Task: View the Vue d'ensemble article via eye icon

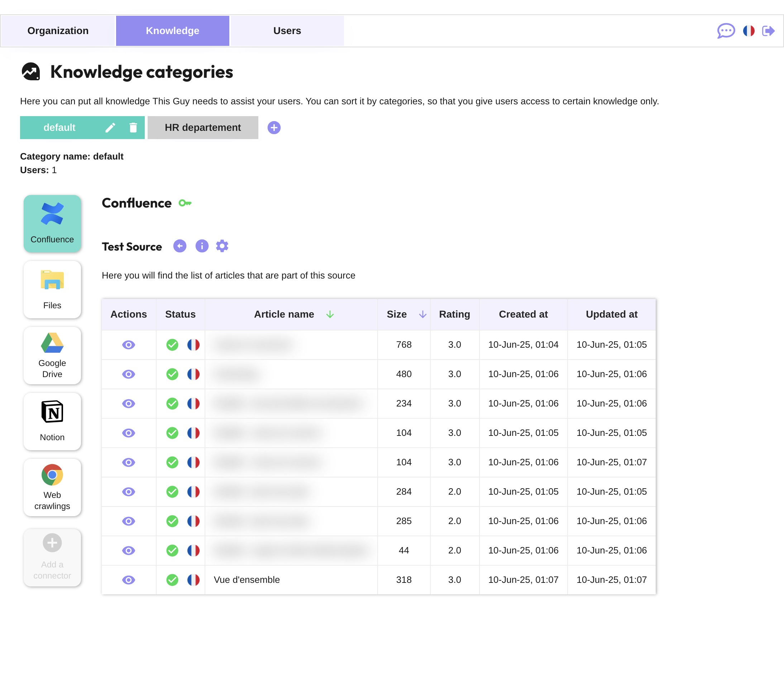Action: pyautogui.click(x=129, y=580)
